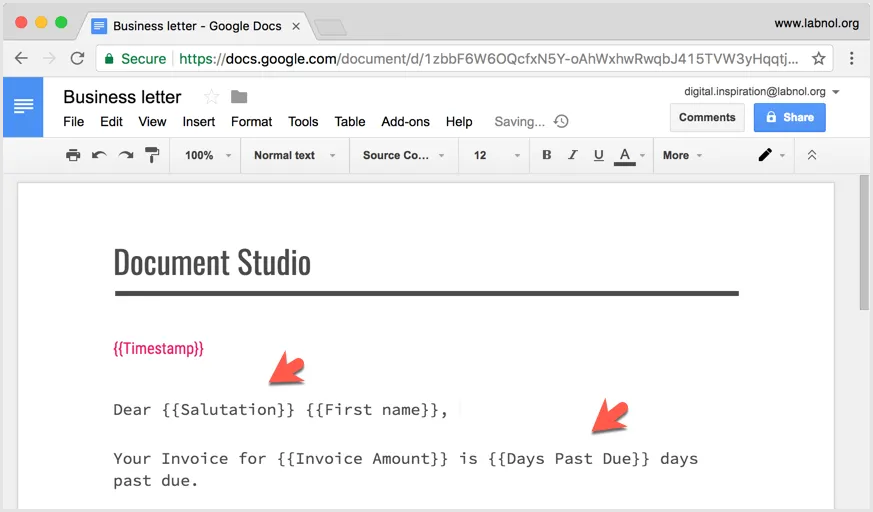This screenshot has height=512, width=873.
Task: Toggle Bold formatting
Action: pos(547,155)
